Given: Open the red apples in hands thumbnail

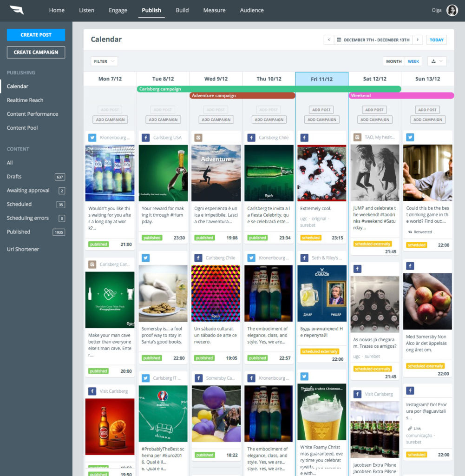Looking at the screenshot, I should coord(427,301).
